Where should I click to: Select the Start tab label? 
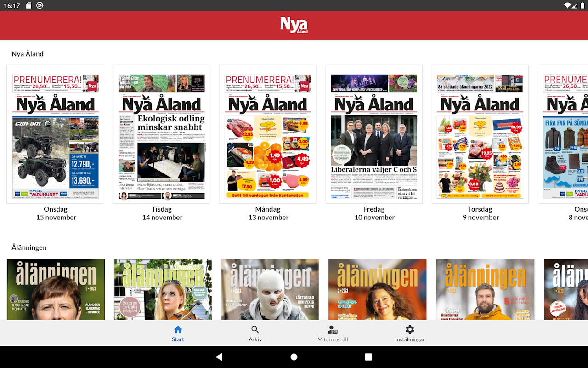tap(178, 339)
